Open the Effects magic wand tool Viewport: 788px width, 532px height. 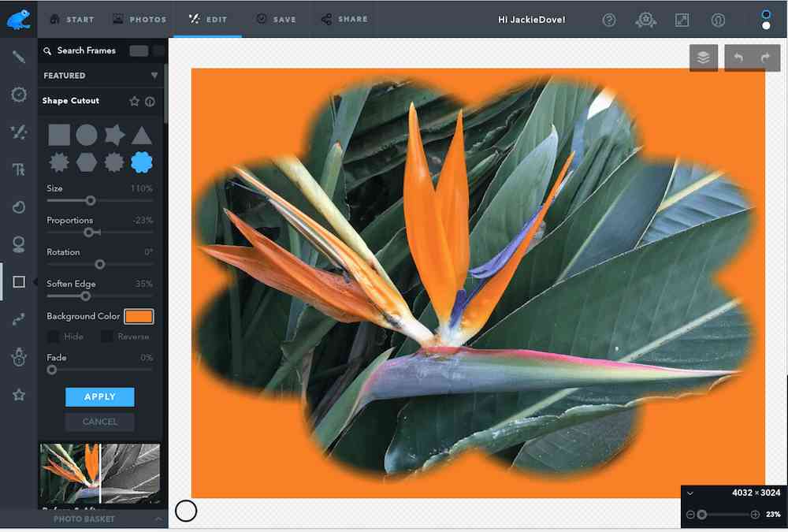pos(19,132)
